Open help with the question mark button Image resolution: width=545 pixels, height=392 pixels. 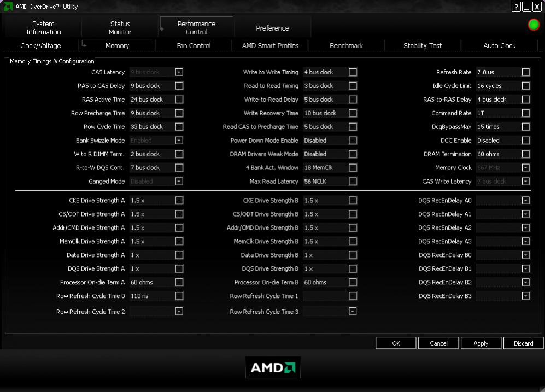point(516,7)
